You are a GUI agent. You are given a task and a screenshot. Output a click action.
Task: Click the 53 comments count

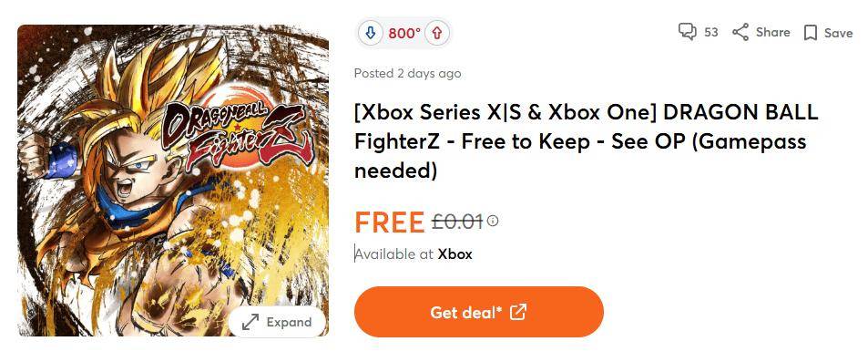710,32
